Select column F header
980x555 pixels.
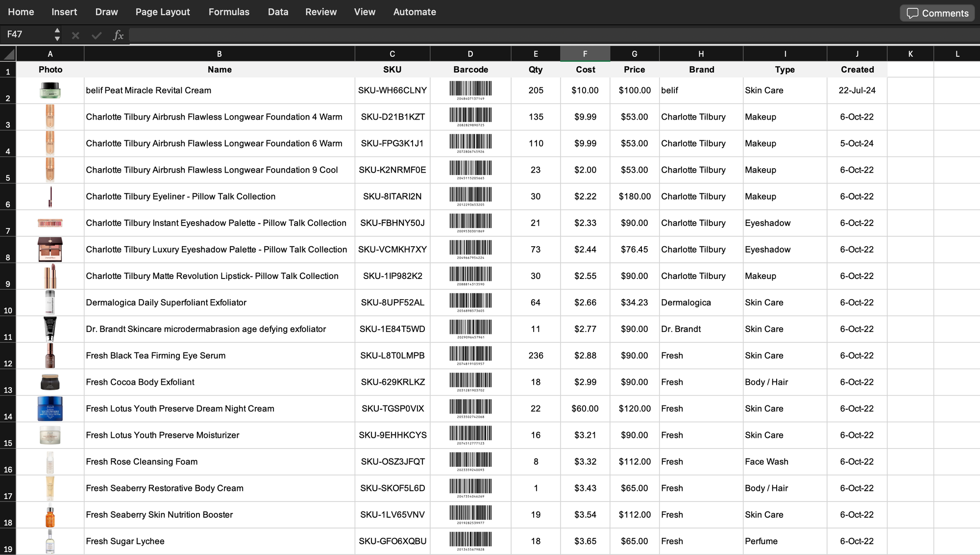(x=585, y=54)
